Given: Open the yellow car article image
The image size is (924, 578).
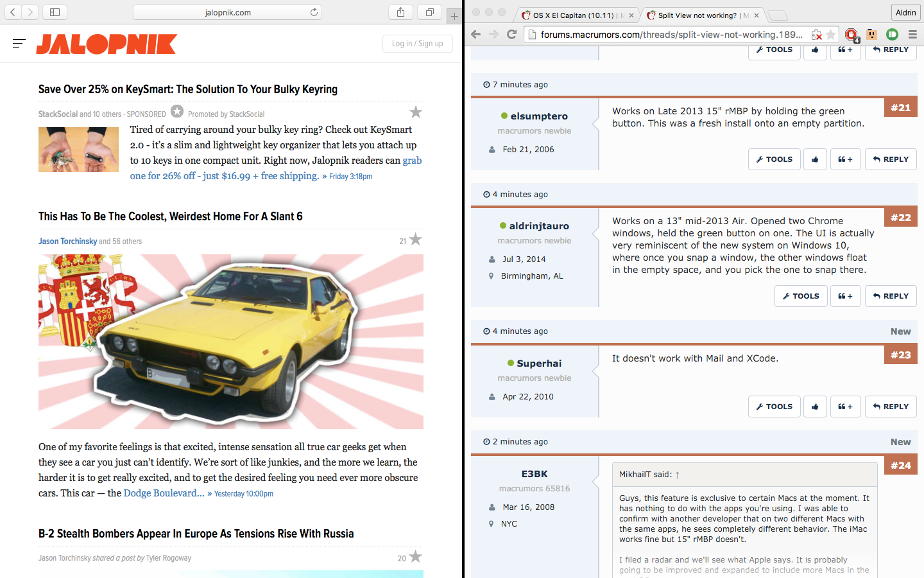Looking at the screenshot, I should coord(231,342).
